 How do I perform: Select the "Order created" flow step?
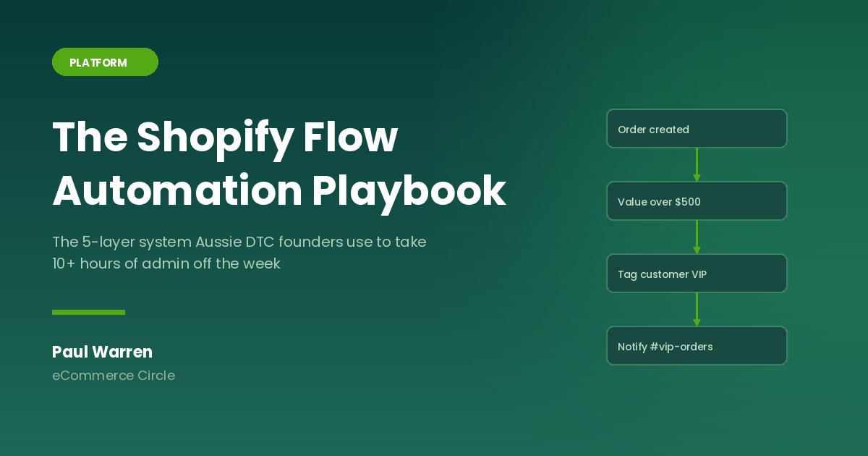[x=697, y=129]
